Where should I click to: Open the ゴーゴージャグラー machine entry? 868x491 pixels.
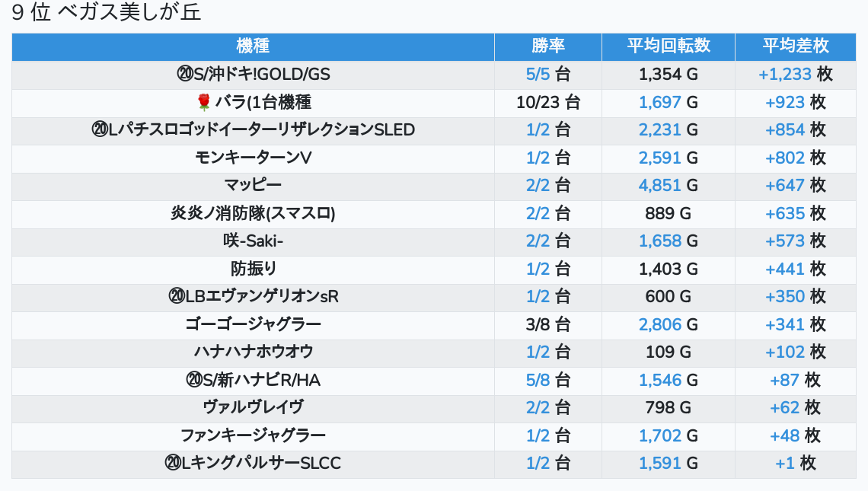(x=253, y=324)
